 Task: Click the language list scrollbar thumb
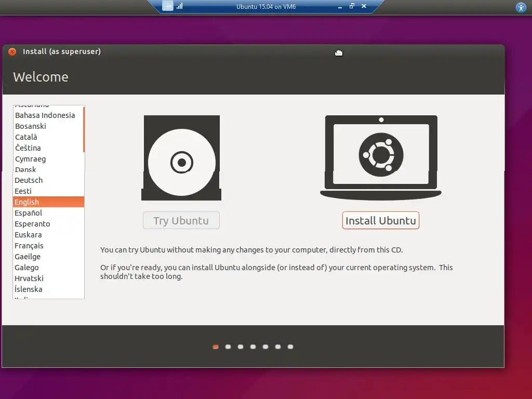(84, 129)
